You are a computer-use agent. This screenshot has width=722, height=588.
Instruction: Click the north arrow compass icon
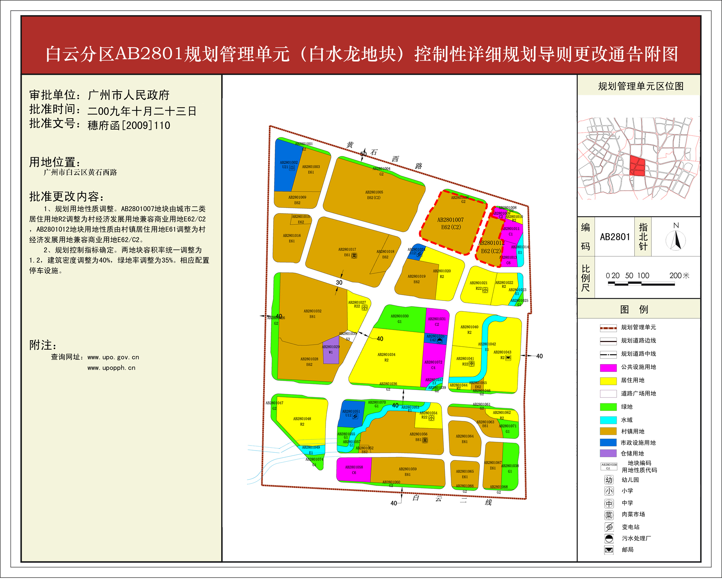click(x=676, y=240)
